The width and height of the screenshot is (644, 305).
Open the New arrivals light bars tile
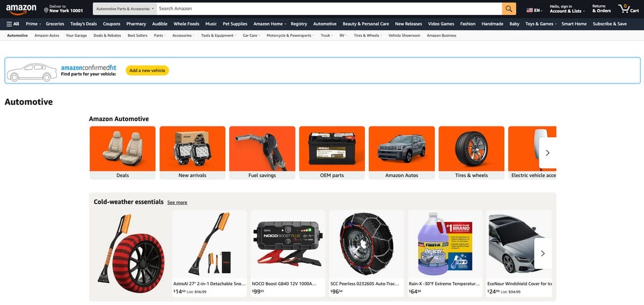192,153
